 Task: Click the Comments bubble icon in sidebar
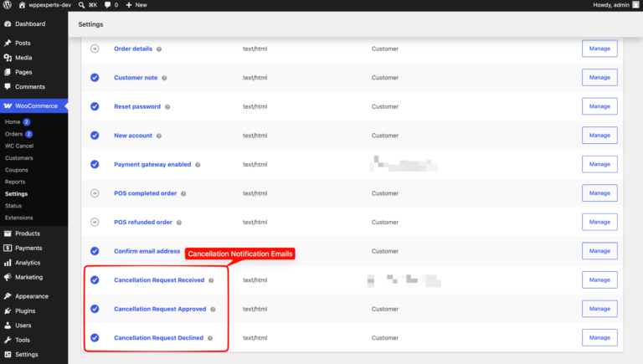(x=8, y=86)
